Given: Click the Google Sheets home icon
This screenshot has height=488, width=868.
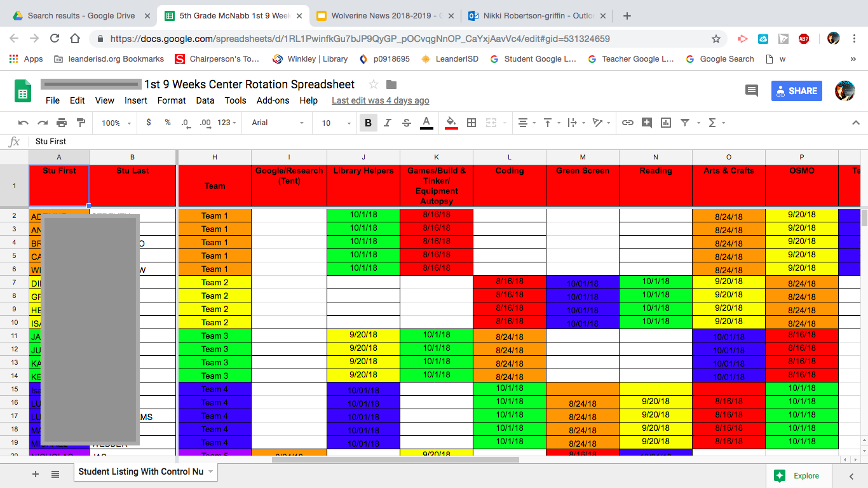Looking at the screenshot, I should 23,91.
